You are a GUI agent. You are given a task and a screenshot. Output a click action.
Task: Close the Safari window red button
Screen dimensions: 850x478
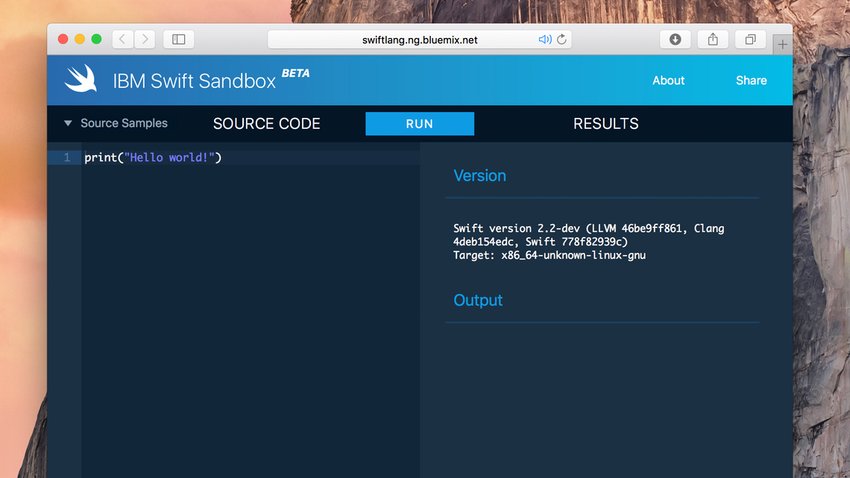pyautogui.click(x=63, y=39)
